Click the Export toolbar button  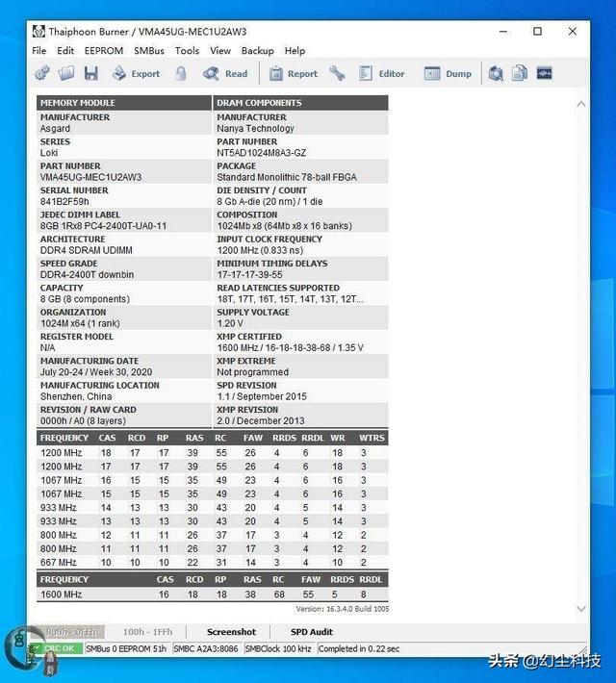click(136, 74)
